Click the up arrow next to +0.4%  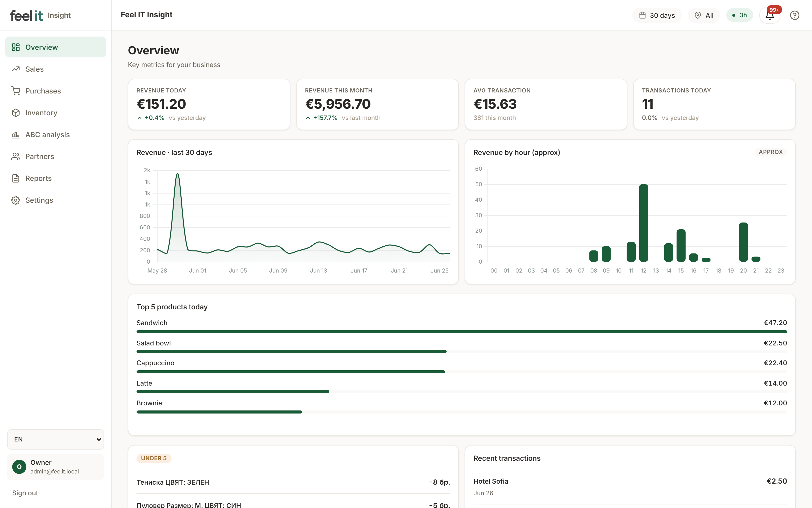[140, 118]
